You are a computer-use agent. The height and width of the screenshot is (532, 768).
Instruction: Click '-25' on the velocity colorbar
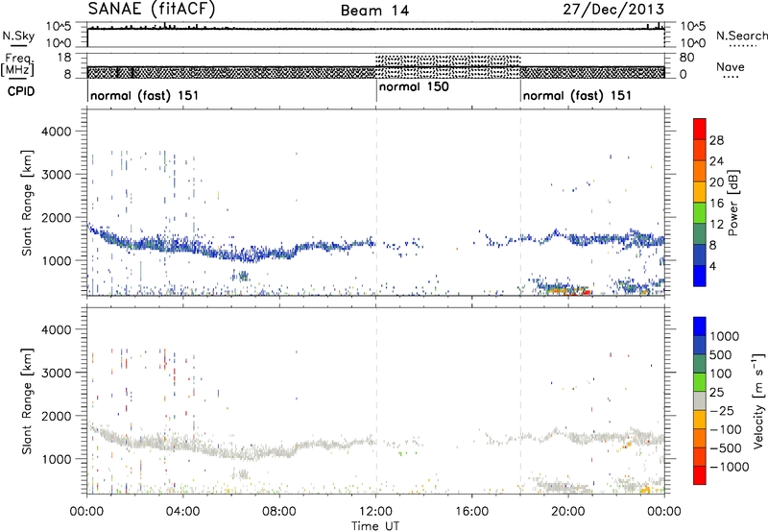point(722,411)
